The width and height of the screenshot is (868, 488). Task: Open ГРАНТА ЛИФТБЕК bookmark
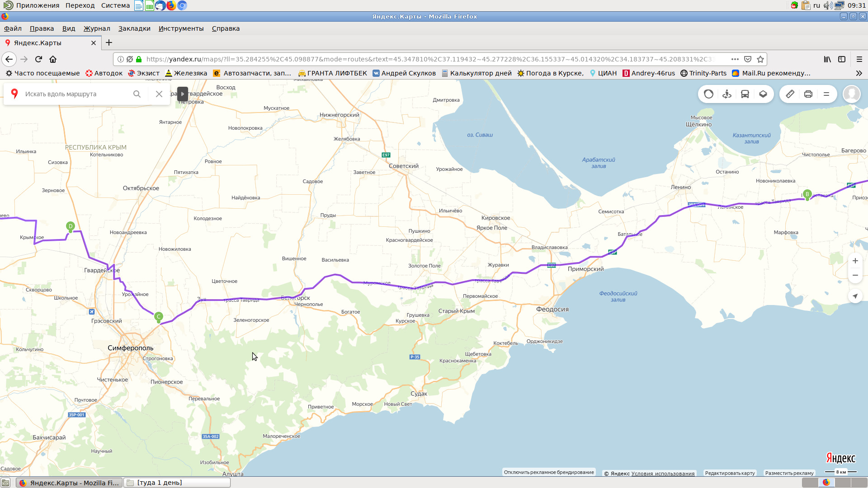[x=333, y=73]
